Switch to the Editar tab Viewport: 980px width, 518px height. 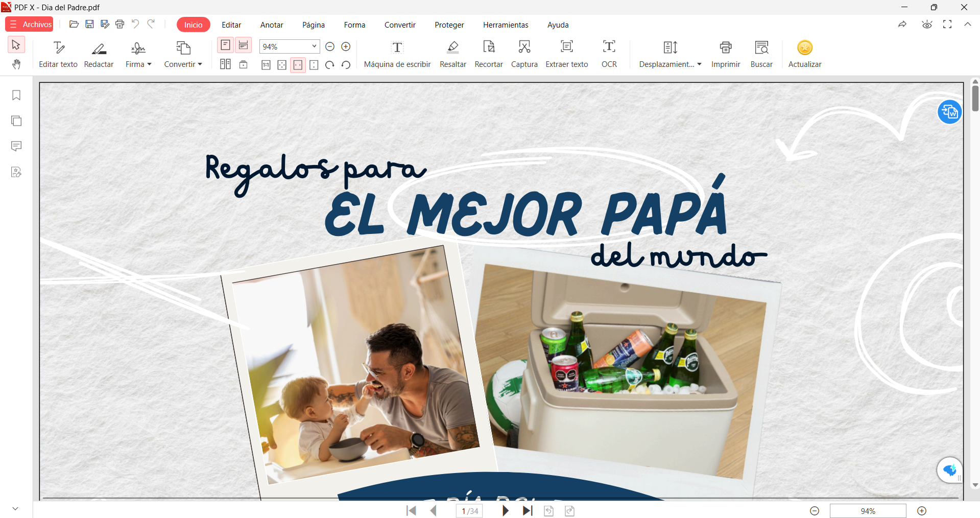pyautogui.click(x=231, y=25)
